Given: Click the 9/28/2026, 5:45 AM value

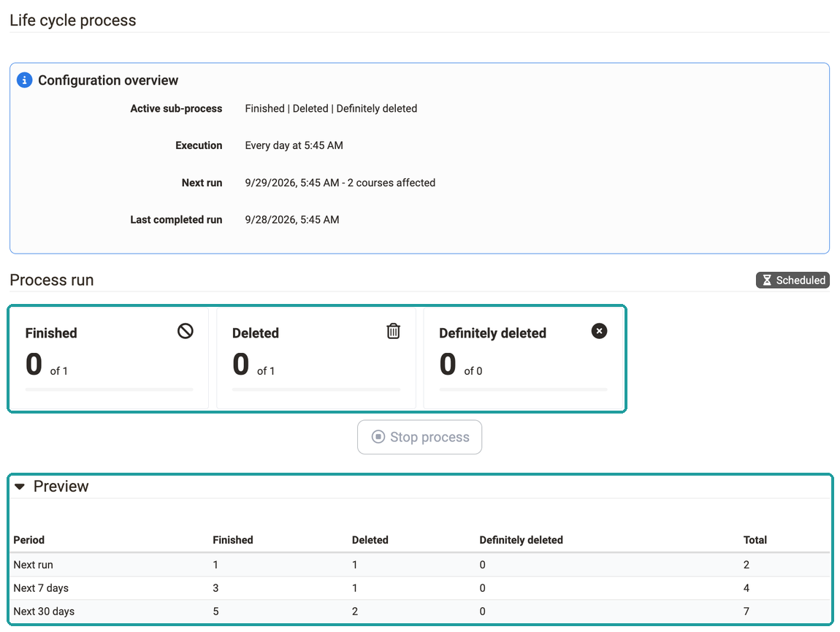Looking at the screenshot, I should click(292, 220).
